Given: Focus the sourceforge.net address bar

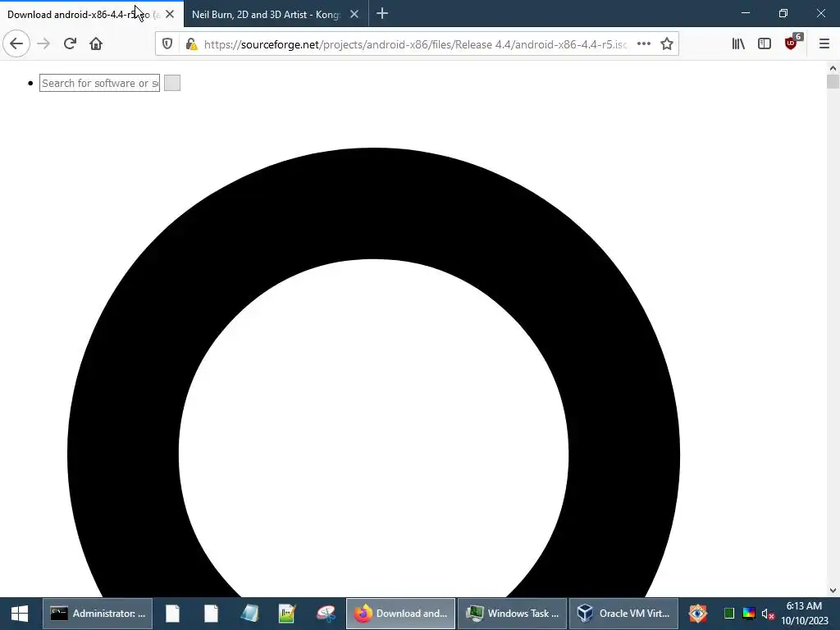Looking at the screenshot, I should (x=415, y=44).
